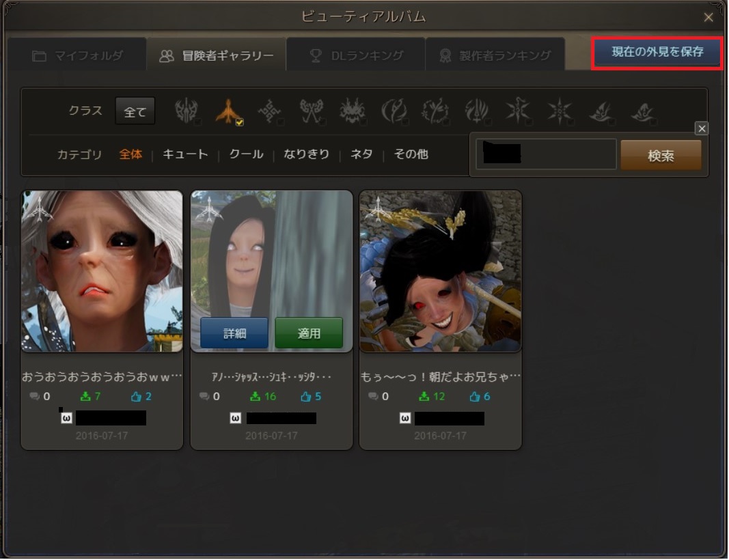The height and width of the screenshot is (560, 729).
Task: Select the Witch hat class emblem
Action: pyautogui.click(x=643, y=111)
